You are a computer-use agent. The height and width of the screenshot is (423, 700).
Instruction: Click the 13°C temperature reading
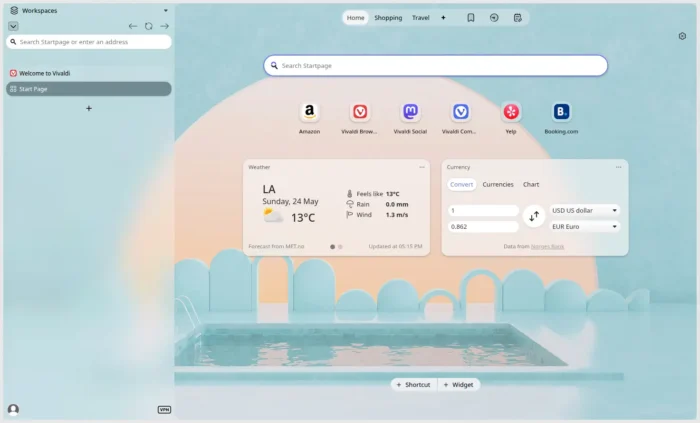(x=303, y=218)
